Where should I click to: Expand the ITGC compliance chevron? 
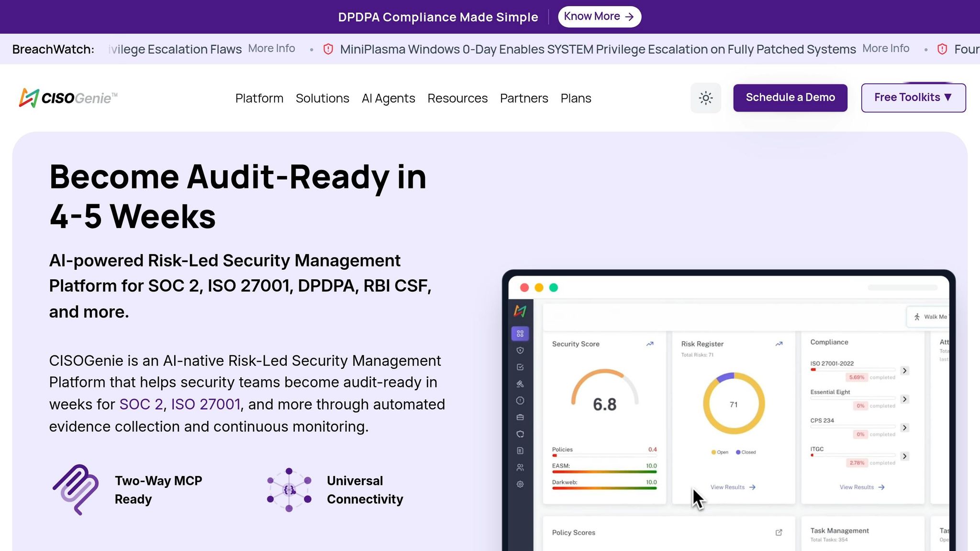pos(904,456)
